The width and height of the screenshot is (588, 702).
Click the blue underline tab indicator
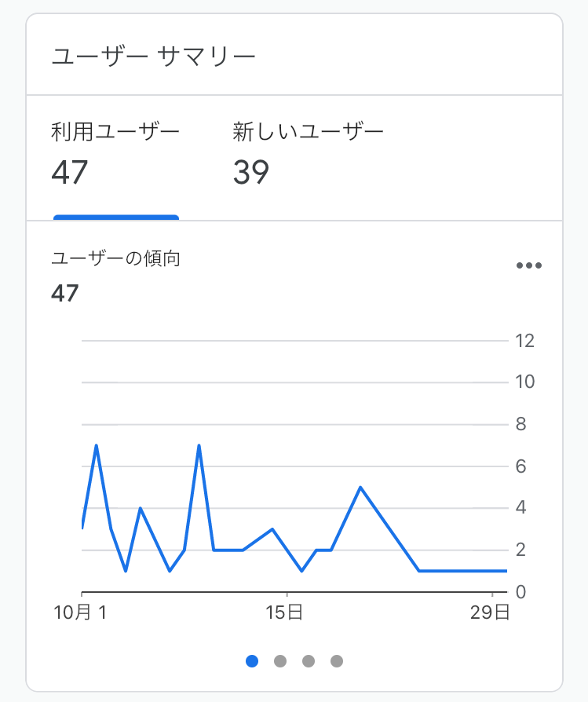pyautogui.click(x=116, y=218)
